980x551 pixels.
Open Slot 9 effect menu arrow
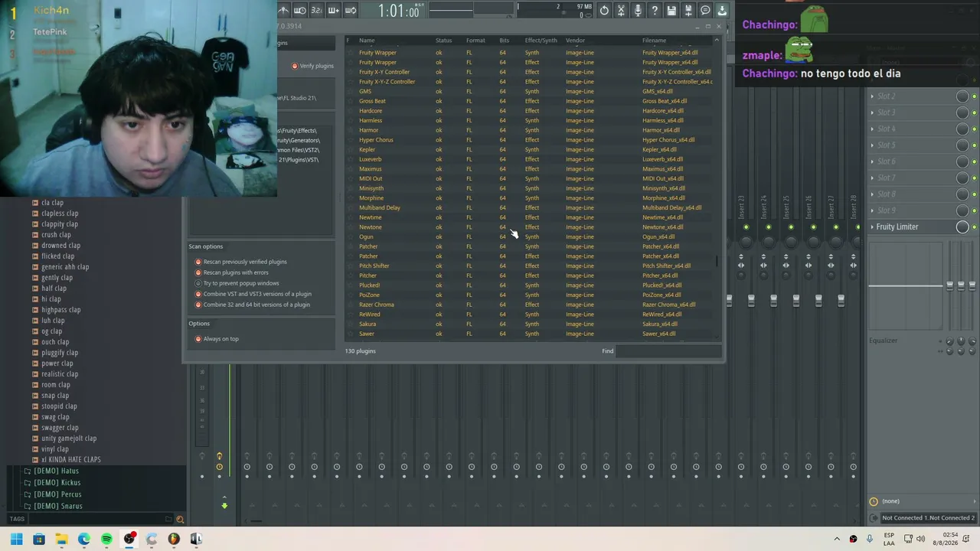point(872,210)
